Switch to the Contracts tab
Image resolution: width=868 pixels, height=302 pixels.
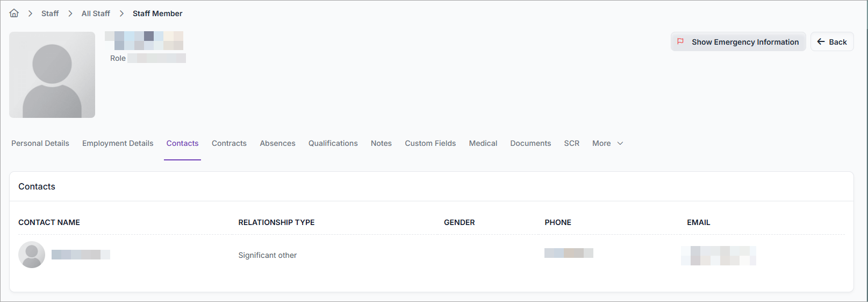229,143
